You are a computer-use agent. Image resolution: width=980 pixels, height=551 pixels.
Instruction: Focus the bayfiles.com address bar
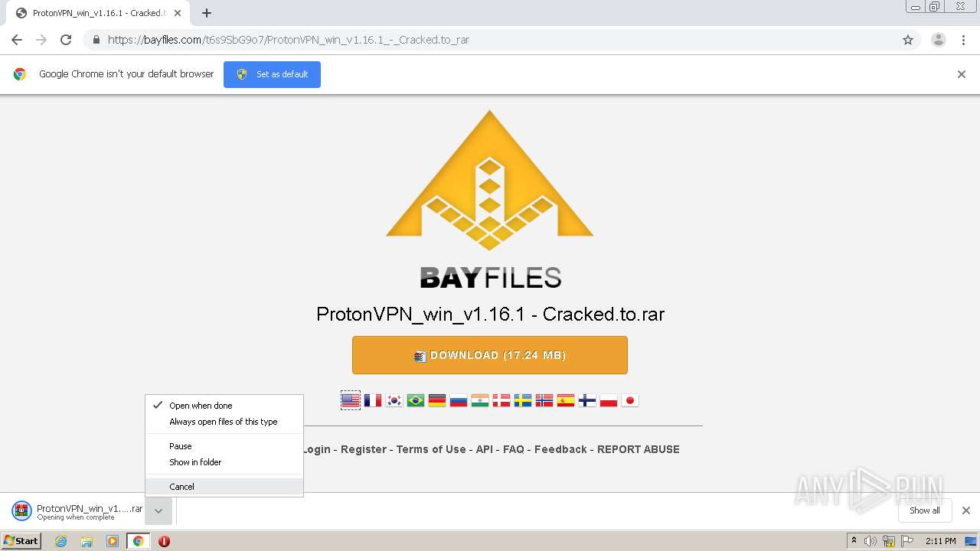pyautogui.click(x=490, y=40)
